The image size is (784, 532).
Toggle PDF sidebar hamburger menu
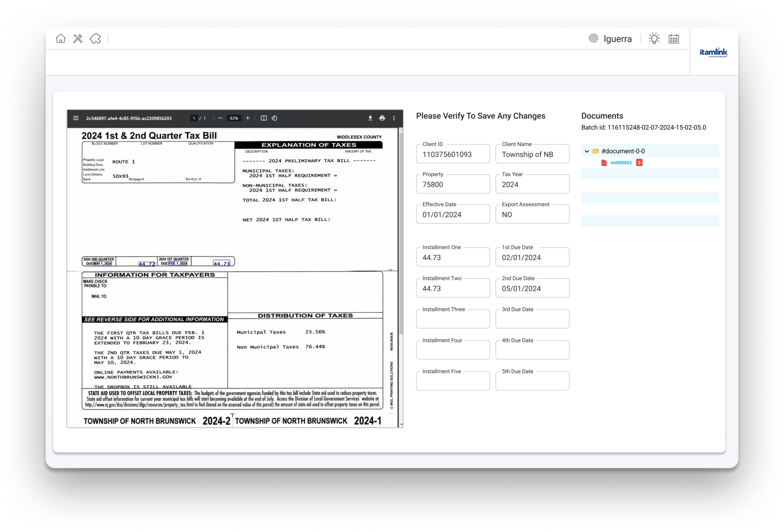pyautogui.click(x=76, y=118)
